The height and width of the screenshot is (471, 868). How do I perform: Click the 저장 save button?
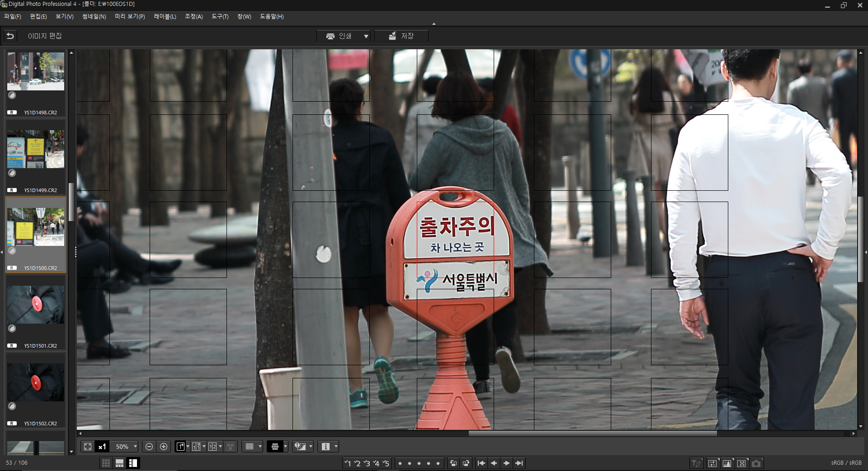[401, 36]
